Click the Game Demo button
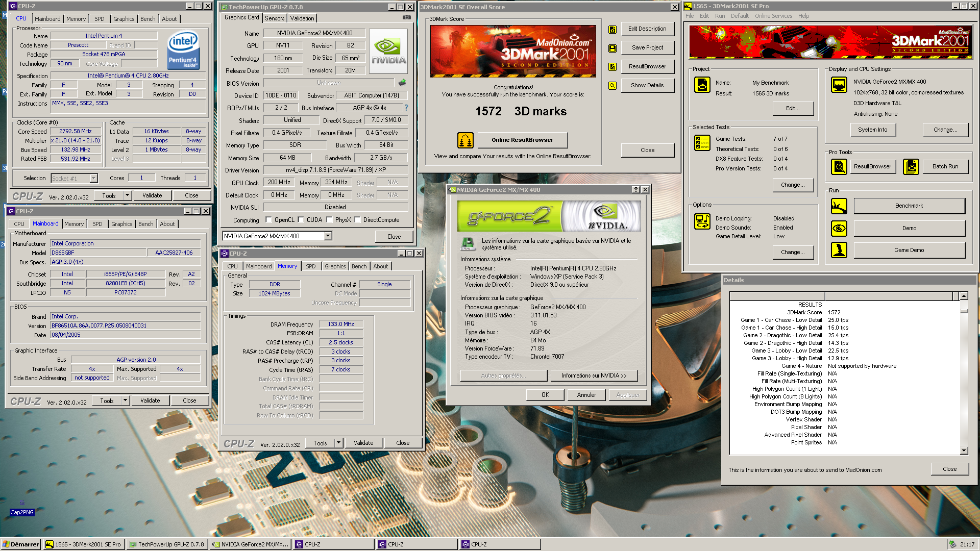980x551 pixels. (x=909, y=250)
